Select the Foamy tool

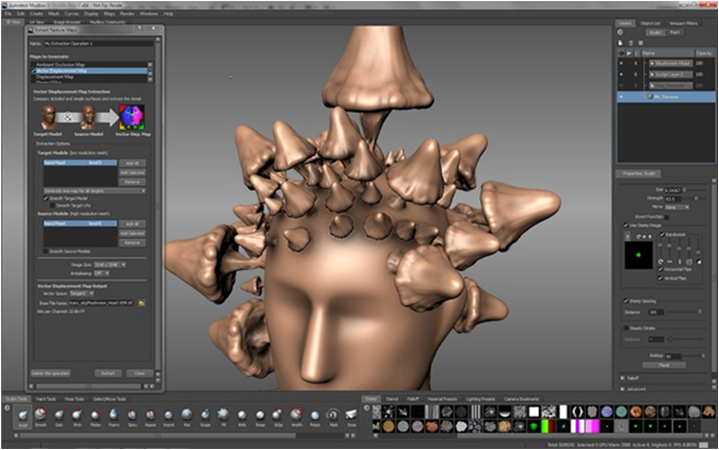[x=114, y=417]
